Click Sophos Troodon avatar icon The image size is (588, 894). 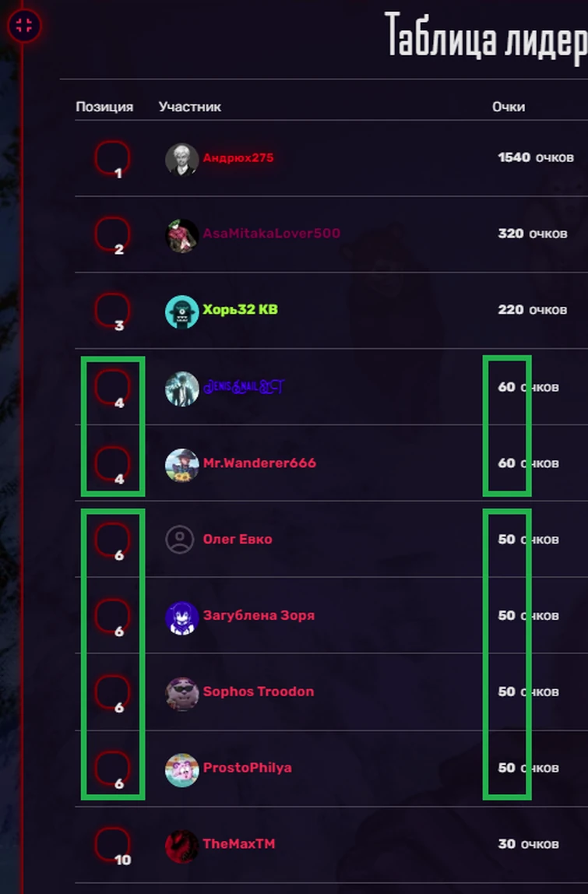182,693
